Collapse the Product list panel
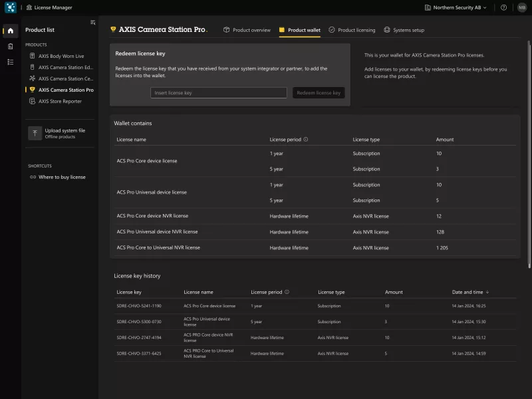This screenshot has width=532, height=399. coord(92,23)
